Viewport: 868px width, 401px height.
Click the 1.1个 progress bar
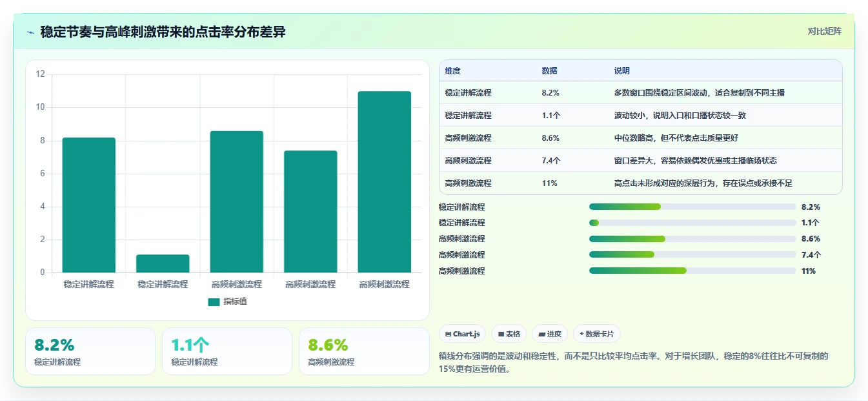pos(692,223)
